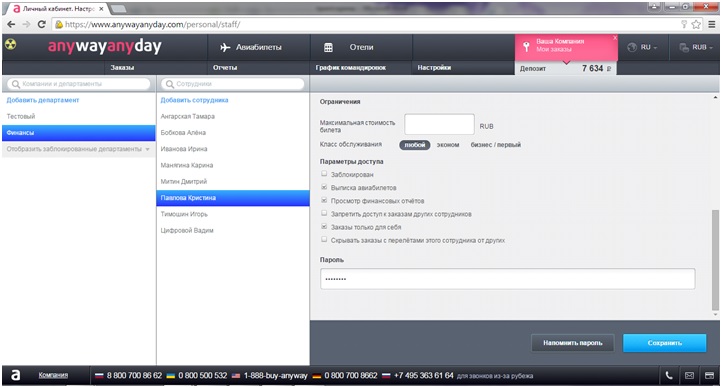This screenshot has width=722, height=388.
Task: Bookmark page with star icon
Action: coord(696,24)
